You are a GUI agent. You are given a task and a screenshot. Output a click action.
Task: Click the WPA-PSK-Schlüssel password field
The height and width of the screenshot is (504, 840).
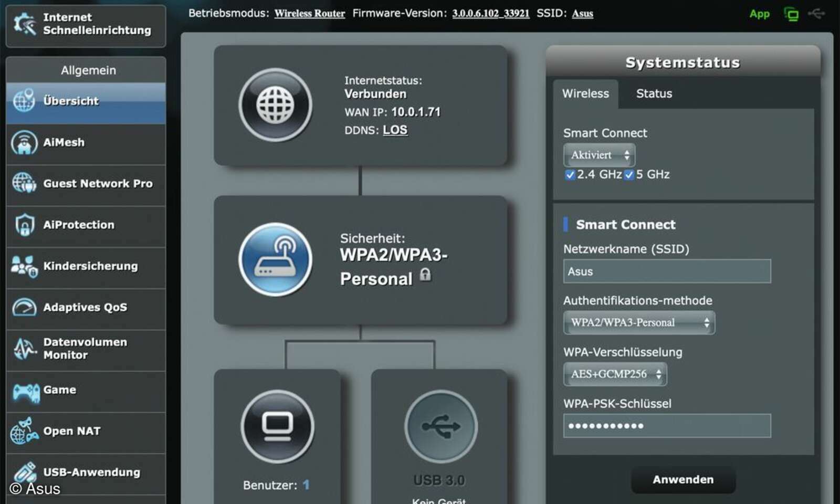coord(667,426)
